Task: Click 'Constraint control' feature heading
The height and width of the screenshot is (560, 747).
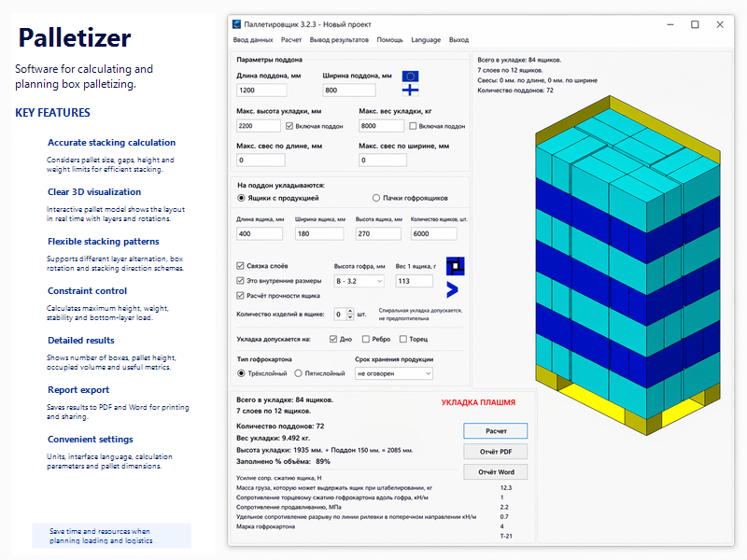Action: point(87,291)
